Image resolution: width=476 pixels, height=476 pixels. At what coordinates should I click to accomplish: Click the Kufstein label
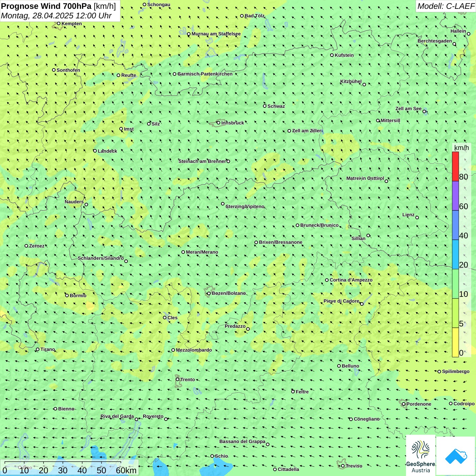tap(344, 55)
